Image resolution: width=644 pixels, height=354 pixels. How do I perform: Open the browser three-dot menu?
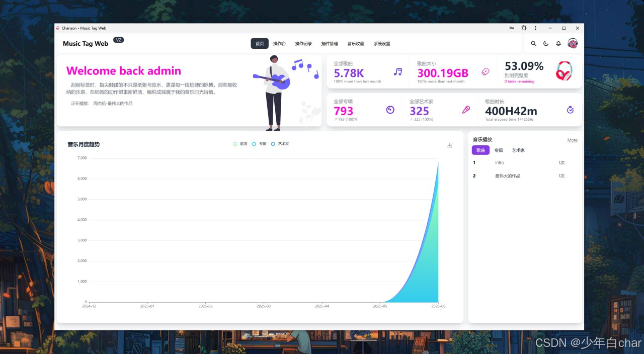click(x=535, y=28)
